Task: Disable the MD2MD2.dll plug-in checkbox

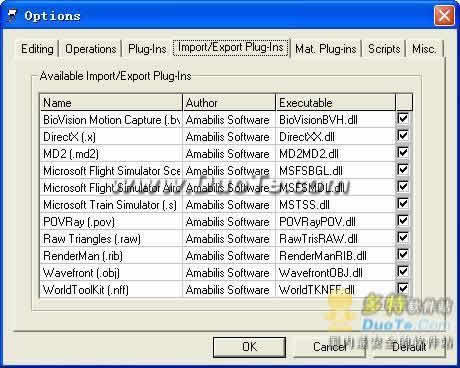Action: pyautogui.click(x=403, y=152)
